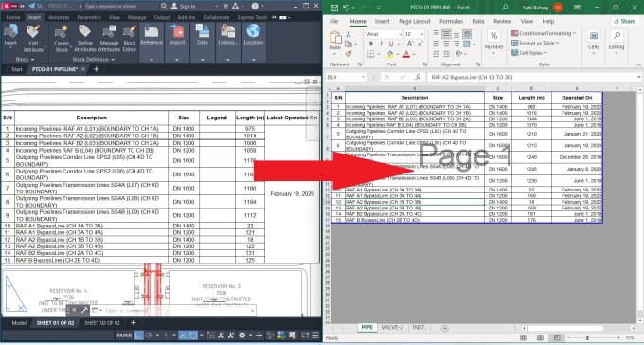Toggle center horizontal alignment in Excel
Image resolution: width=644 pixels, height=345 pixels.
pyautogui.click(x=446, y=44)
